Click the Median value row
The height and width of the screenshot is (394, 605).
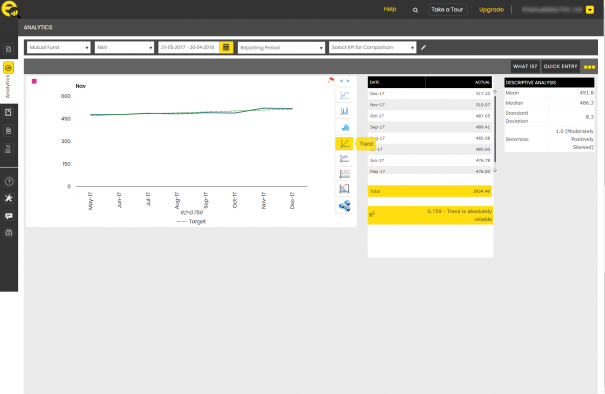tap(549, 103)
